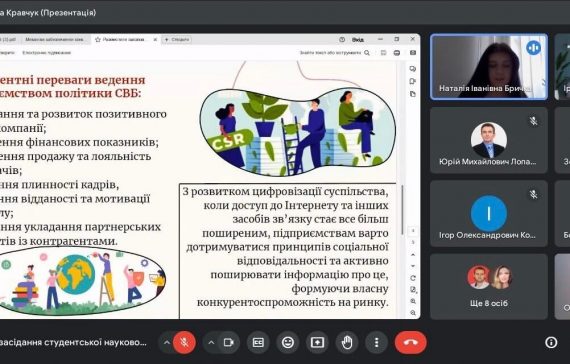This screenshot has height=364, width=570.
Task: Open the three-dot more options menu
Action: coord(377,343)
